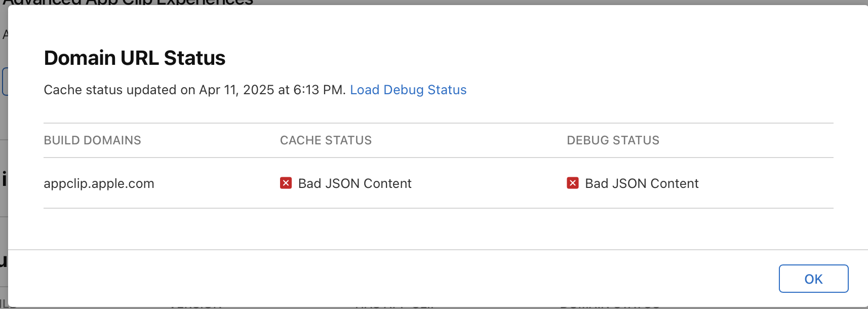This screenshot has height=309, width=868.
Task: Click the cache status updated timestamp text
Action: (194, 90)
